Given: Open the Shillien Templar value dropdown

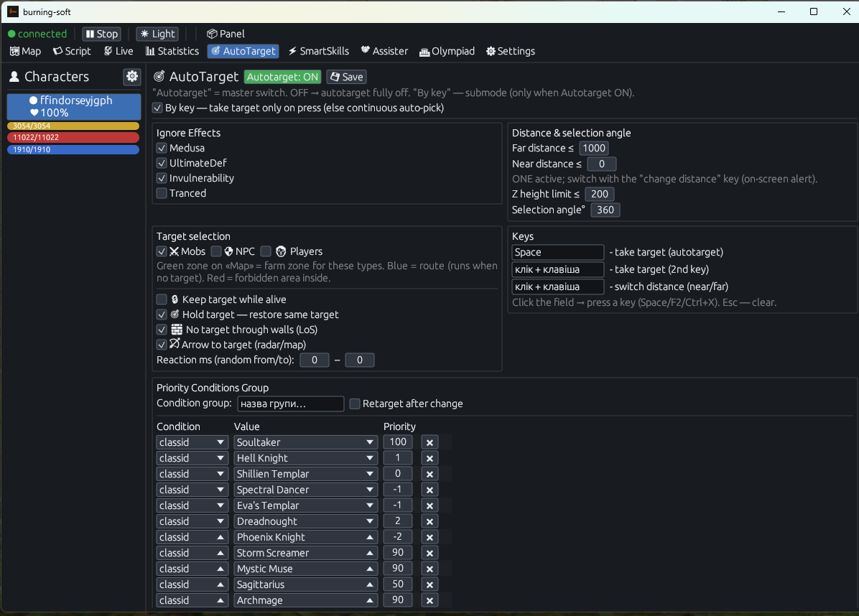Looking at the screenshot, I should (306, 474).
